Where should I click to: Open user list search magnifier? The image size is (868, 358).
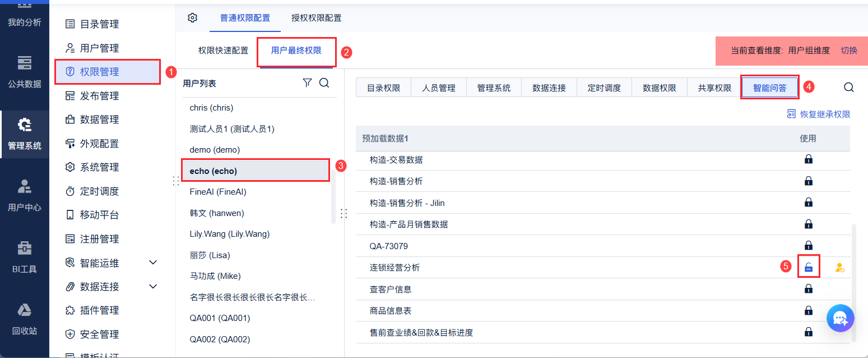tap(324, 83)
